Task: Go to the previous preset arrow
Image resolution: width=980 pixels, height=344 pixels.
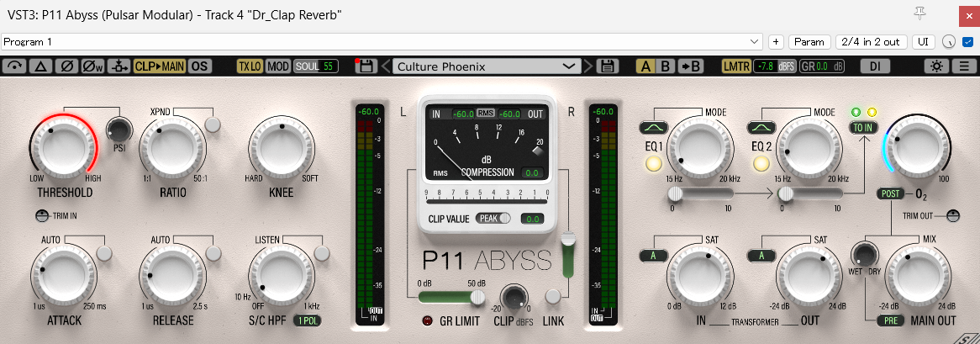Action: 386,66
